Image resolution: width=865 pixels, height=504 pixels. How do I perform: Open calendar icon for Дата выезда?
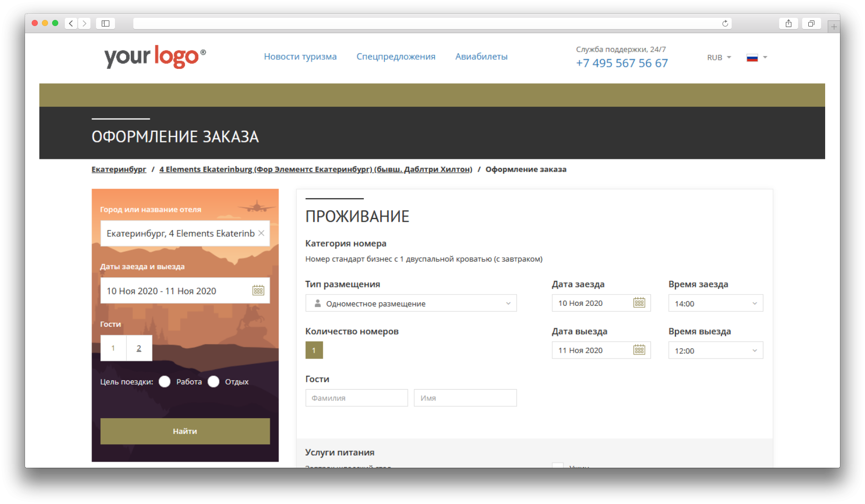639,350
